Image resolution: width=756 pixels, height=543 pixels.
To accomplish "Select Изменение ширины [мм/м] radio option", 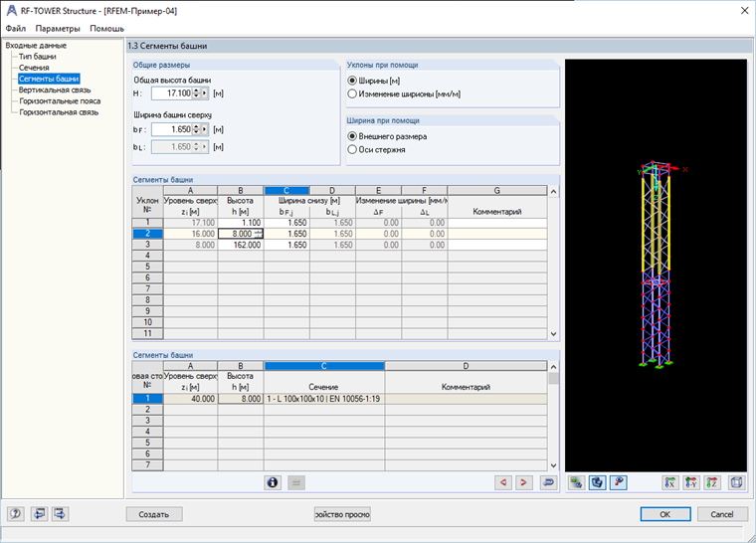I will 352,94.
